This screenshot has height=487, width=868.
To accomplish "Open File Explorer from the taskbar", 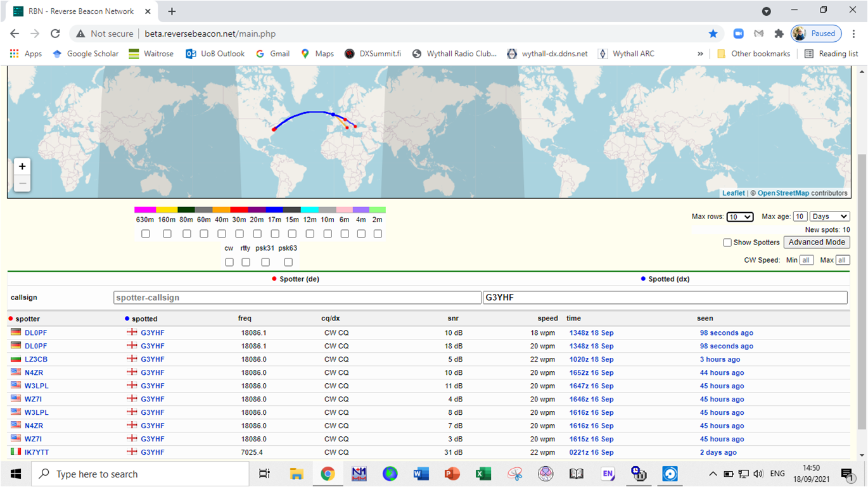I will [x=297, y=474].
